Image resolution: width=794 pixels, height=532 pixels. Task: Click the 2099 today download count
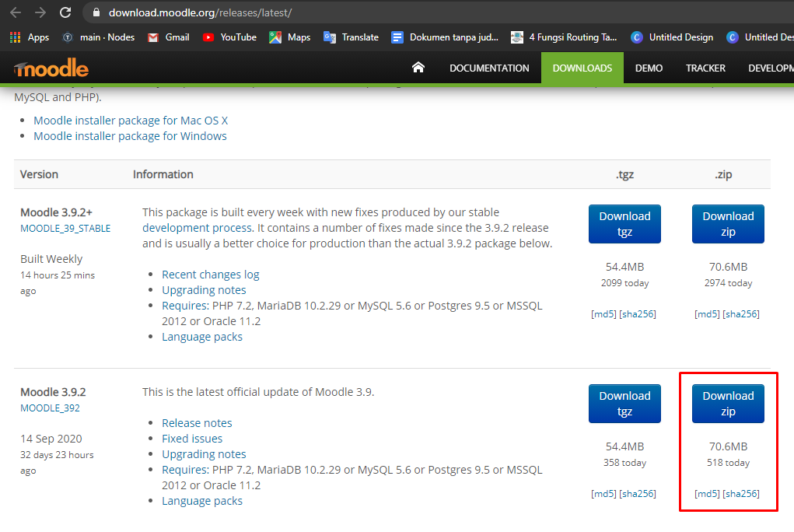tap(625, 283)
